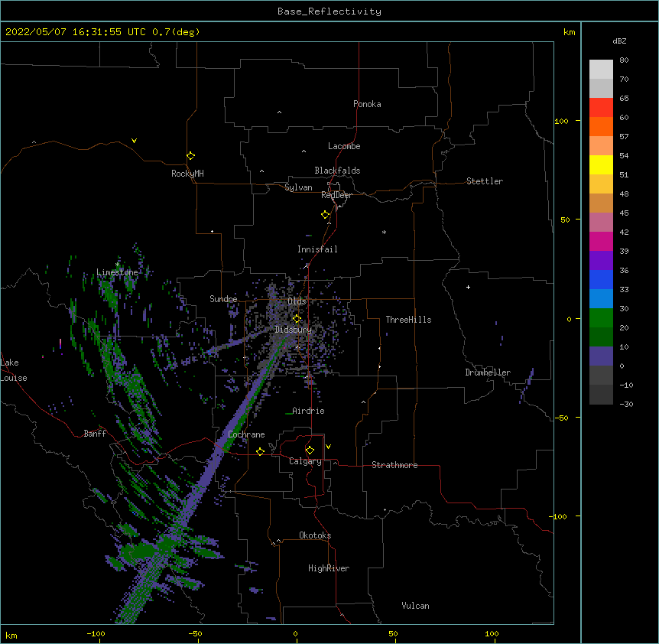Click the Didsbury label
The height and width of the screenshot is (644, 659).
coord(293,330)
